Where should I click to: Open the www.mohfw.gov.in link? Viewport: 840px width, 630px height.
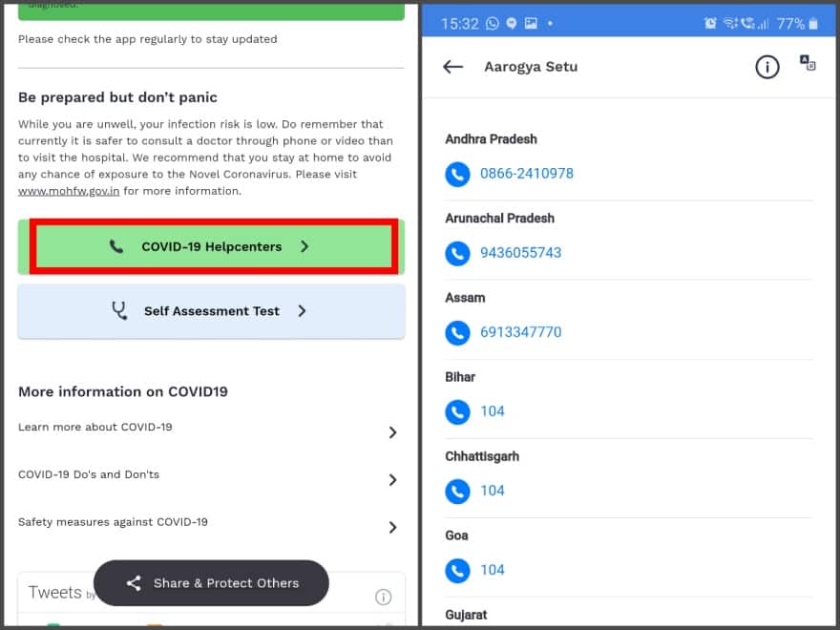pos(69,191)
